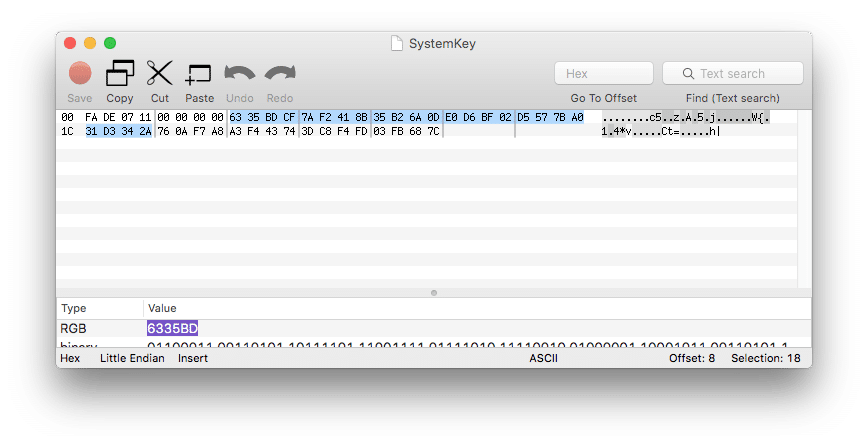Minimize the SystemKey window
Screen dimensions: 868x448
click(90, 43)
